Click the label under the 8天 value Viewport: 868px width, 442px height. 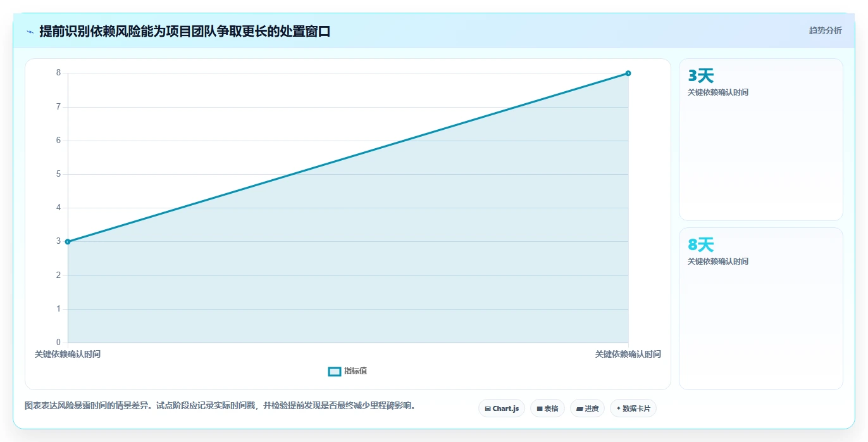[x=718, y=262]
